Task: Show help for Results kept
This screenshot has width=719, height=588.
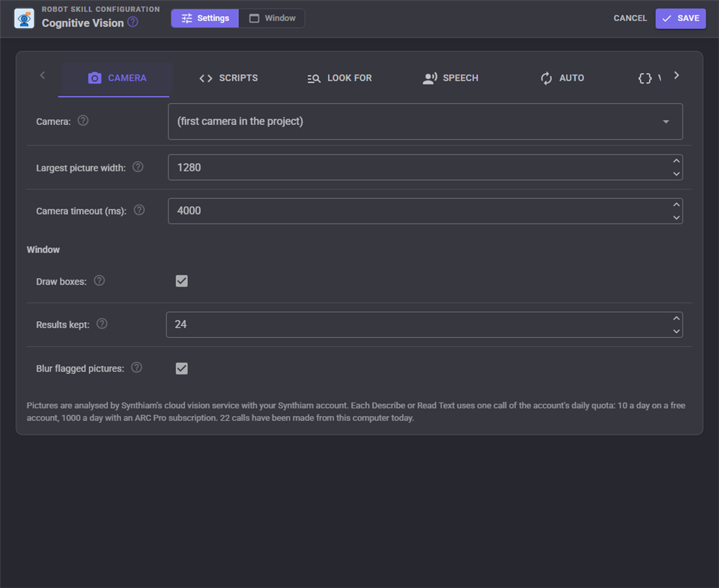Action: 103,324
